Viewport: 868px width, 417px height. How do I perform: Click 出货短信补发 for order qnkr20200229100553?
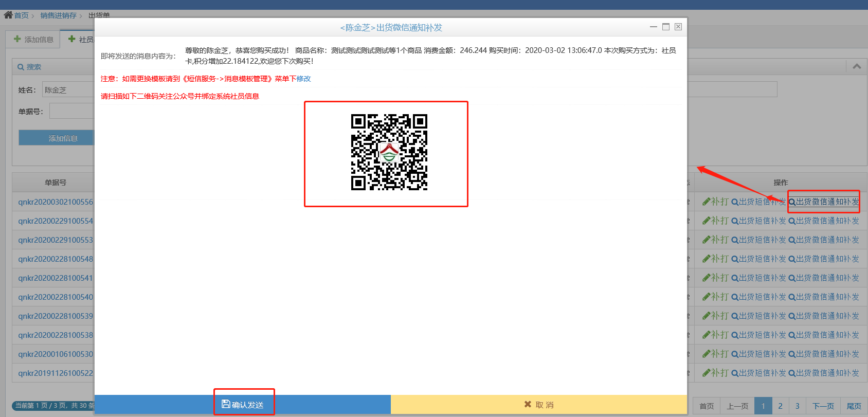758,240
